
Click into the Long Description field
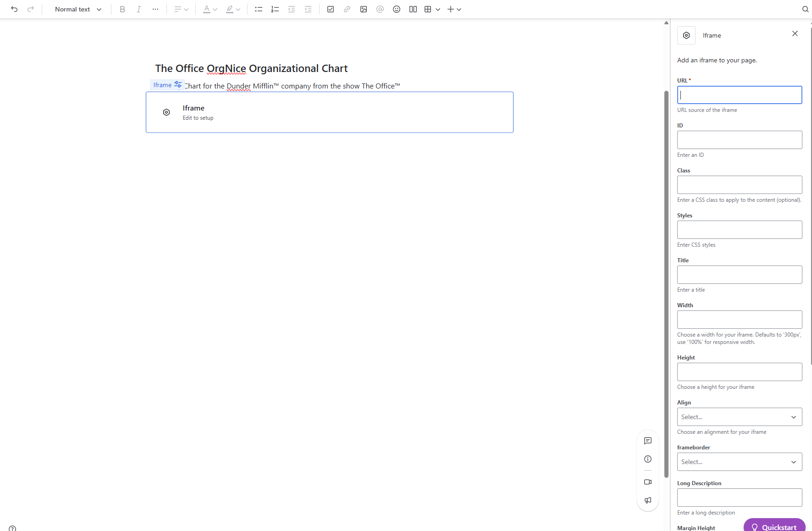[740, 498]
